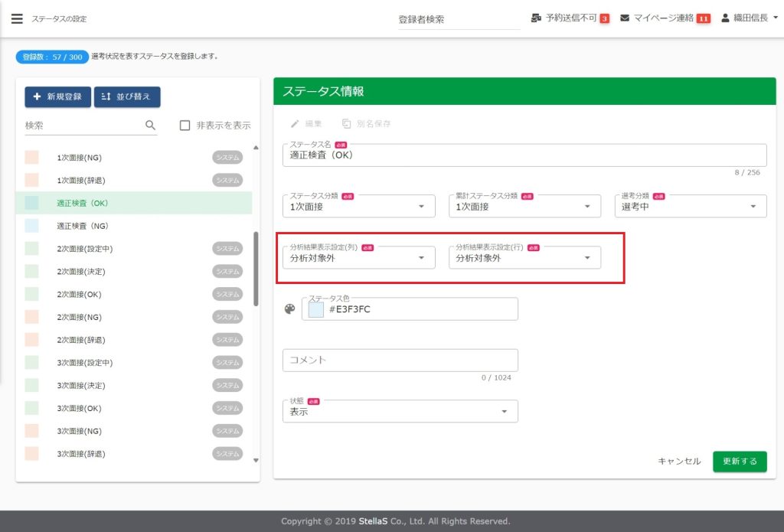Click the マイページ連絡 envelope icon
This screenshot has height=532, width=784.
point(625,18)
